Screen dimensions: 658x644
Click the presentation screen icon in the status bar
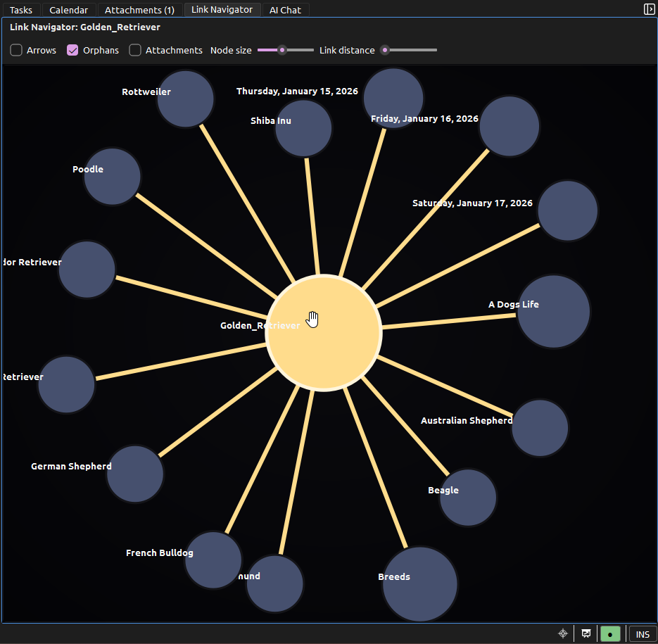coord(586,633)
